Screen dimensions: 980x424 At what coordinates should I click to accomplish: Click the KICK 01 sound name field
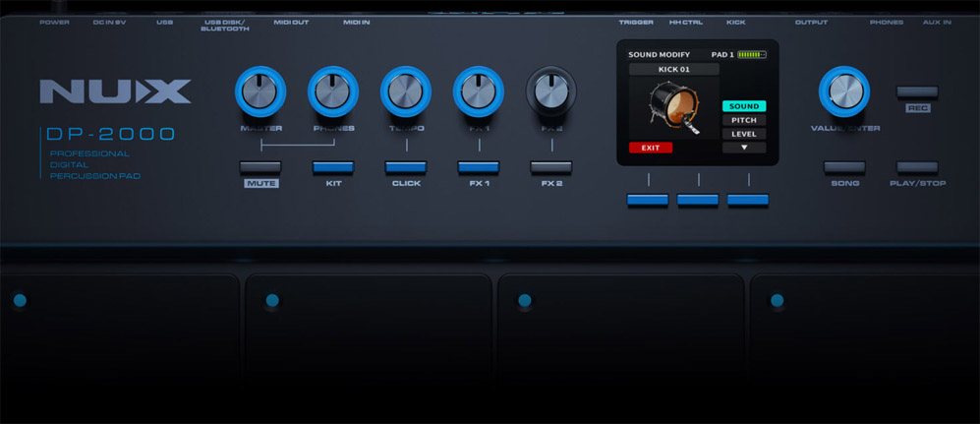tap(673, 70)
